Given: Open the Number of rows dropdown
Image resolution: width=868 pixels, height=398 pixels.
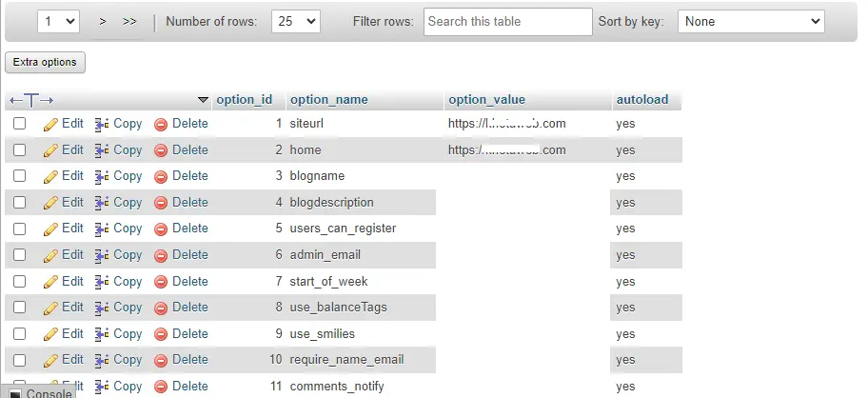Looking at the screenshot, I should pos(296,21).
